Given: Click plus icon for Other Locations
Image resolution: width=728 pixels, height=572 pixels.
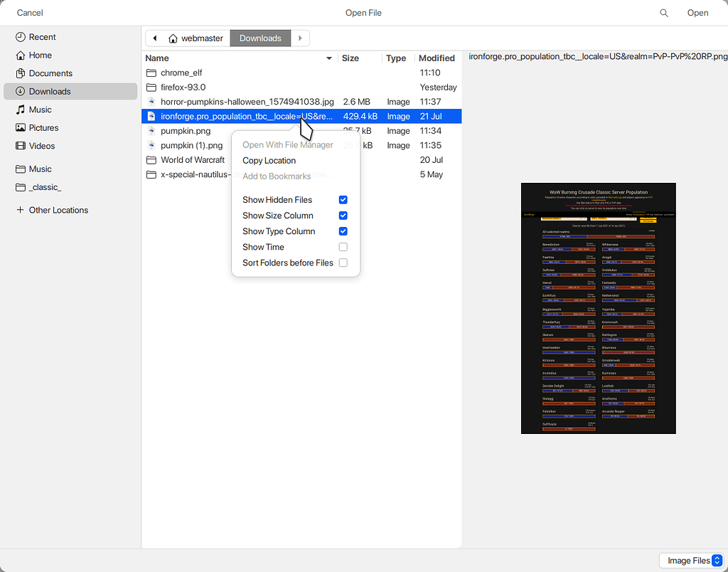Looking at the screenshot, I should point(20,210).
